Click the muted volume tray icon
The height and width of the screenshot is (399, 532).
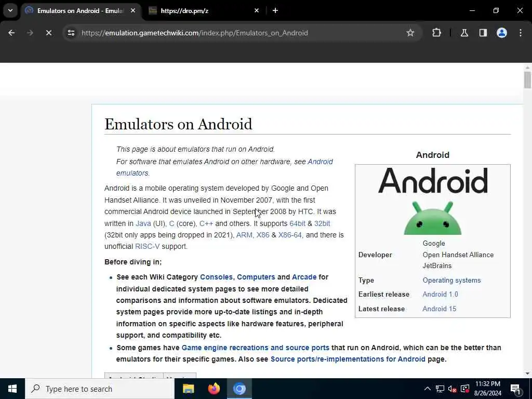coord(453,389)
